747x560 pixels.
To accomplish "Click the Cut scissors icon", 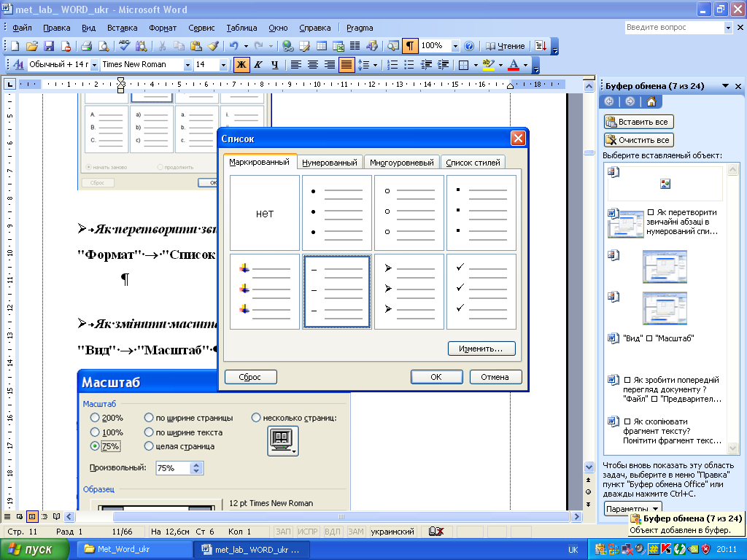I will point(162,46).
